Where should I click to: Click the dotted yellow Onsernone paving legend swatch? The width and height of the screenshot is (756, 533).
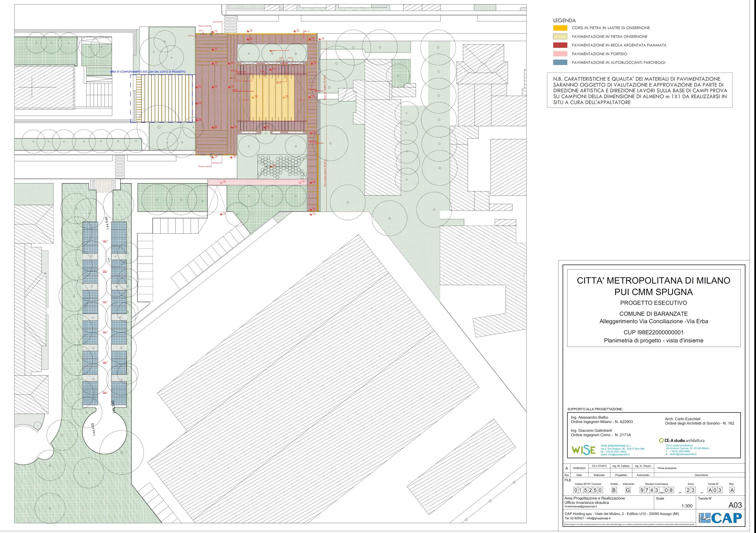pyautogui.click(x=560, y=37)
